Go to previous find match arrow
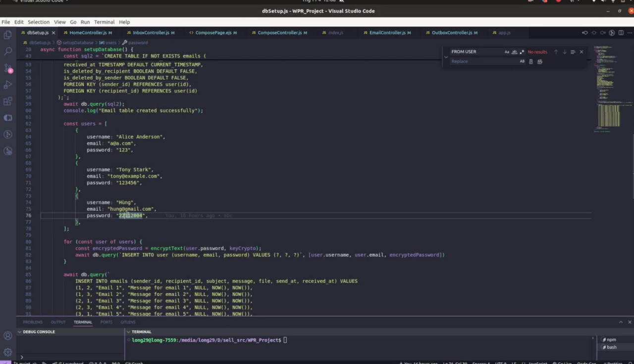The width and height of the screenshot is (634, 364). click(x=556, y=52)
